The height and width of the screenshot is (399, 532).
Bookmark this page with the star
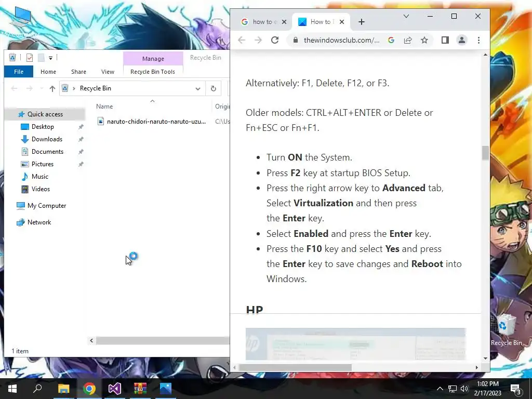(424, 40)
